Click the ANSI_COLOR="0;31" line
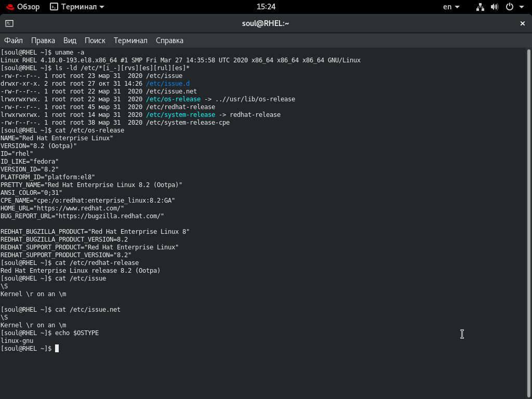Viewport: 532px width, 399px height. coord(31,193)
